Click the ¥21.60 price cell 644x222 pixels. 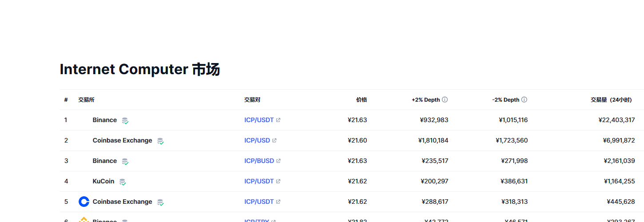[358, 140]
